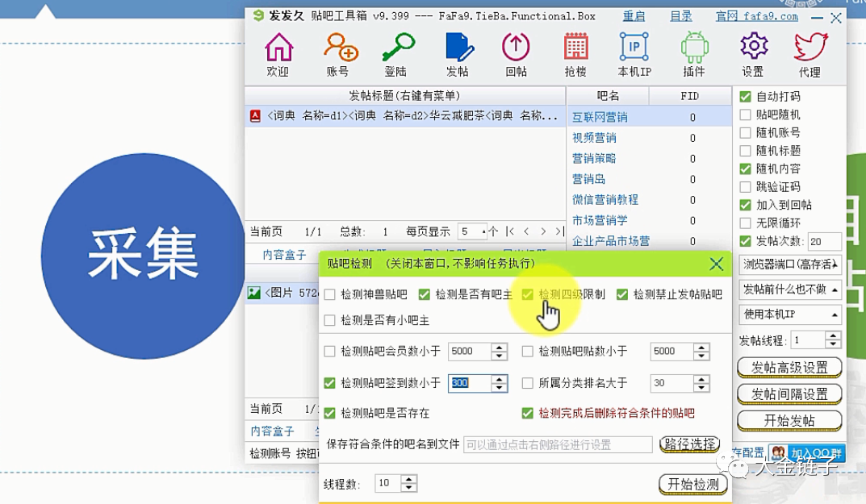This screenshot has width=866, height=504.
Task: Toggle 检测是否有吧主 checkbox
Action: (425, 295)
